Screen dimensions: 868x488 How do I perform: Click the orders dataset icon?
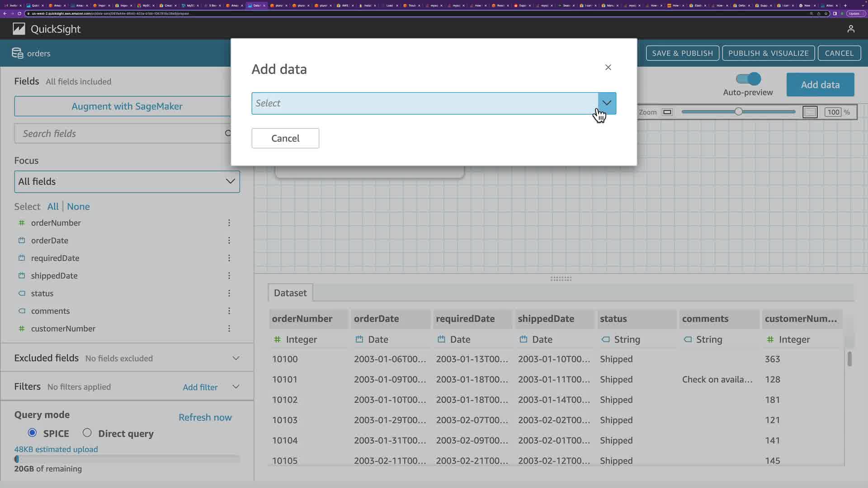click(x=17, y=53)
